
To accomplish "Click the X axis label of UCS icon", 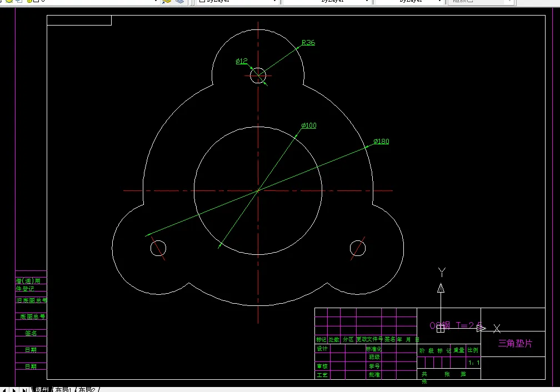I will [x=497, y=329].
